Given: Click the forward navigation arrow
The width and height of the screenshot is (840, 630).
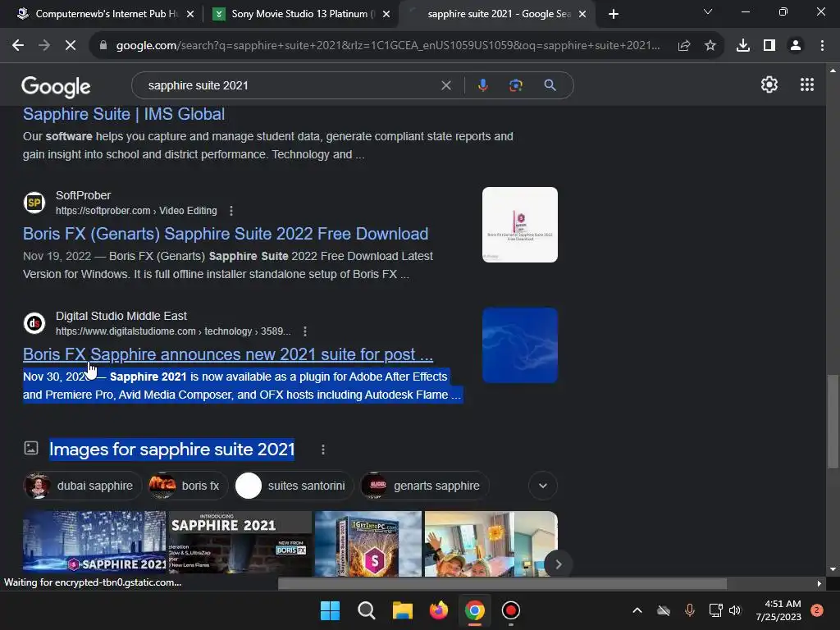Looking at the screenshot, I should pos(44,46).
